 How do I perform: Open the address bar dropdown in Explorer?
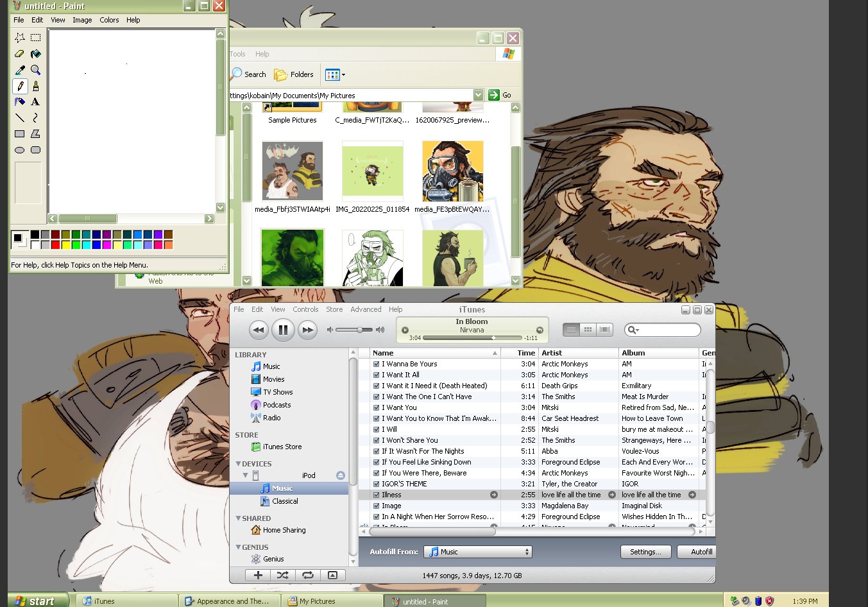click(x=478, y=95)
